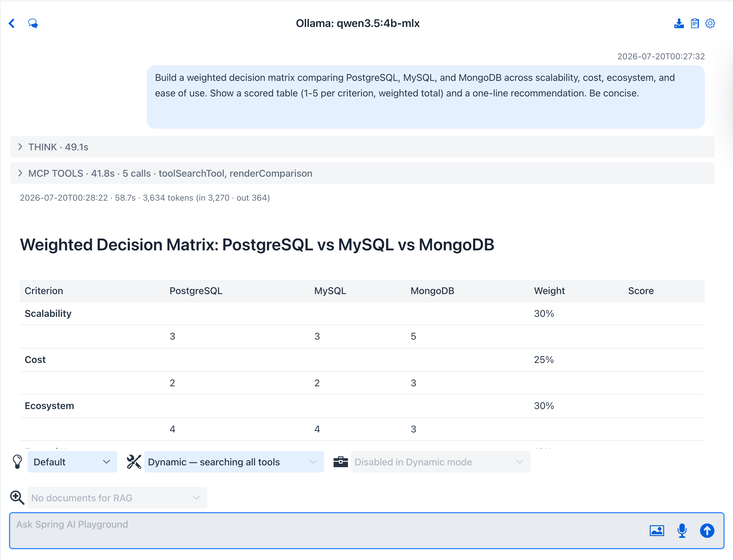Expand the MCP TOOLS calls section

(362, 173)
